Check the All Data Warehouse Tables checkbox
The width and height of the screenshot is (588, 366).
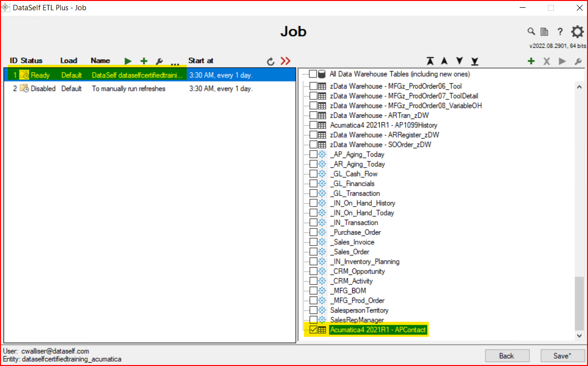coord(313,74)
